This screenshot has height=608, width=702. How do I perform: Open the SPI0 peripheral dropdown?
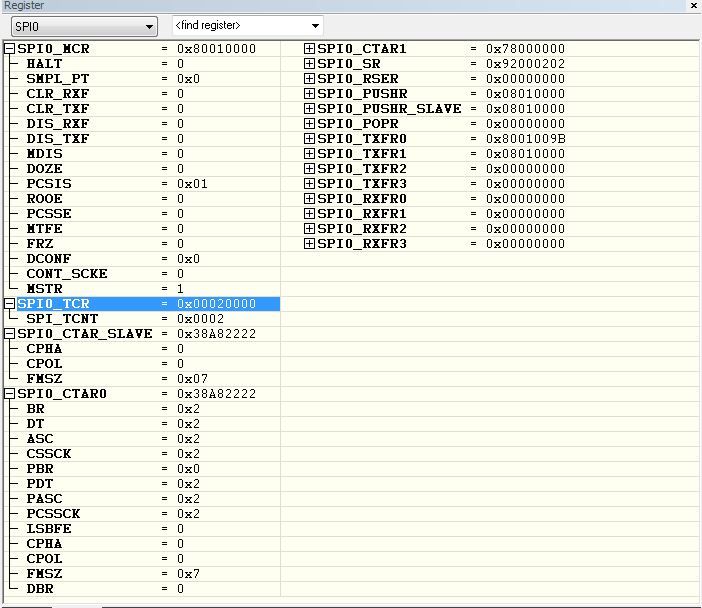tap(84, 26)
